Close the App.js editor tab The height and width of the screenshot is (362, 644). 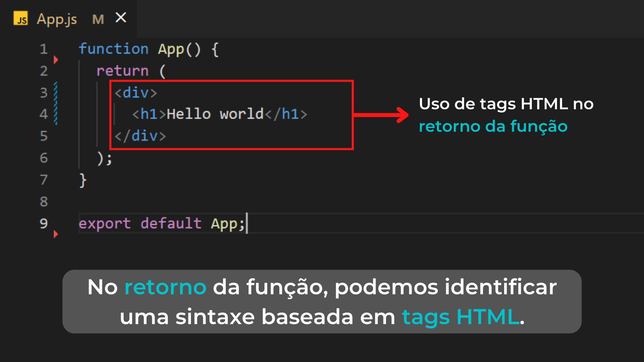tap(121, 17)
